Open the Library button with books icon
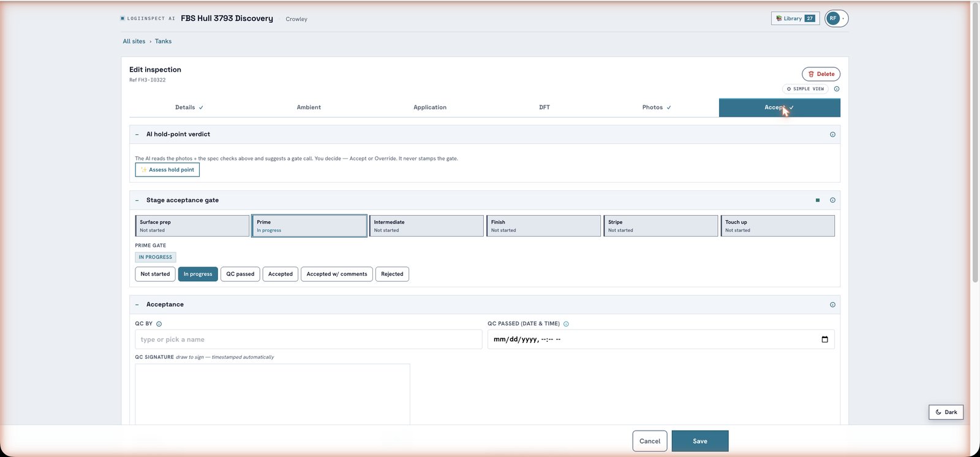The width and height of the screenshot is (980, 457). coord(795,18)
